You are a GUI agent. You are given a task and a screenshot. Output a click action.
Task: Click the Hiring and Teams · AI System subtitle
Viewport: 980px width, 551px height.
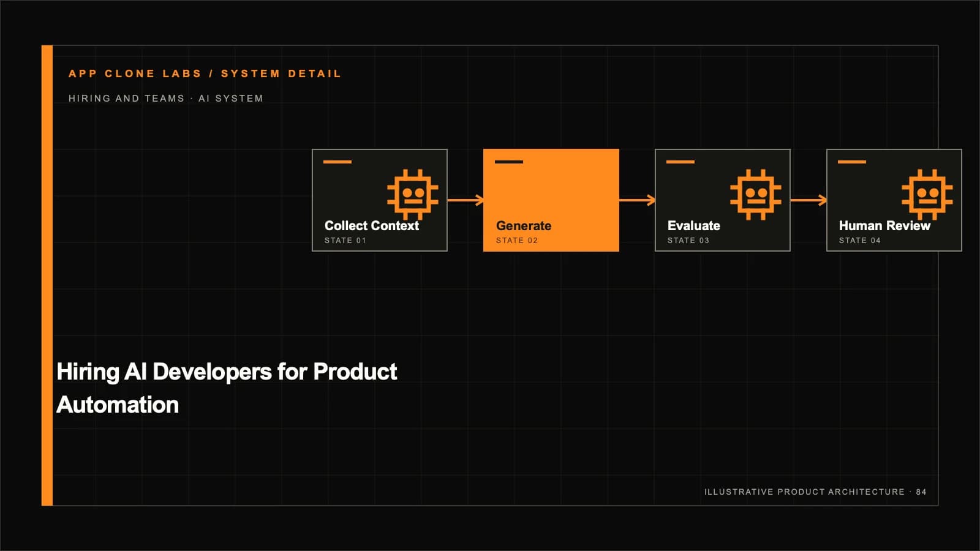coord(166,99)
